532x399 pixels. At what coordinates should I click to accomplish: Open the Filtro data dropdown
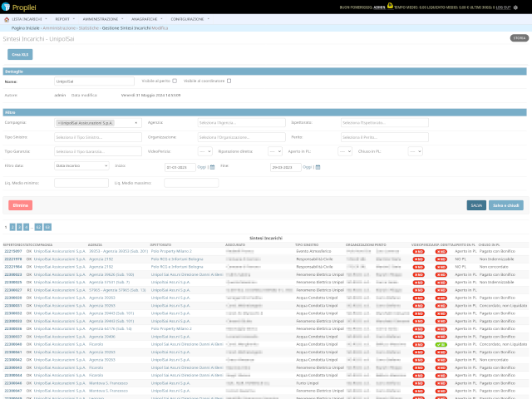pyautogui.click(x=81, y=165)
